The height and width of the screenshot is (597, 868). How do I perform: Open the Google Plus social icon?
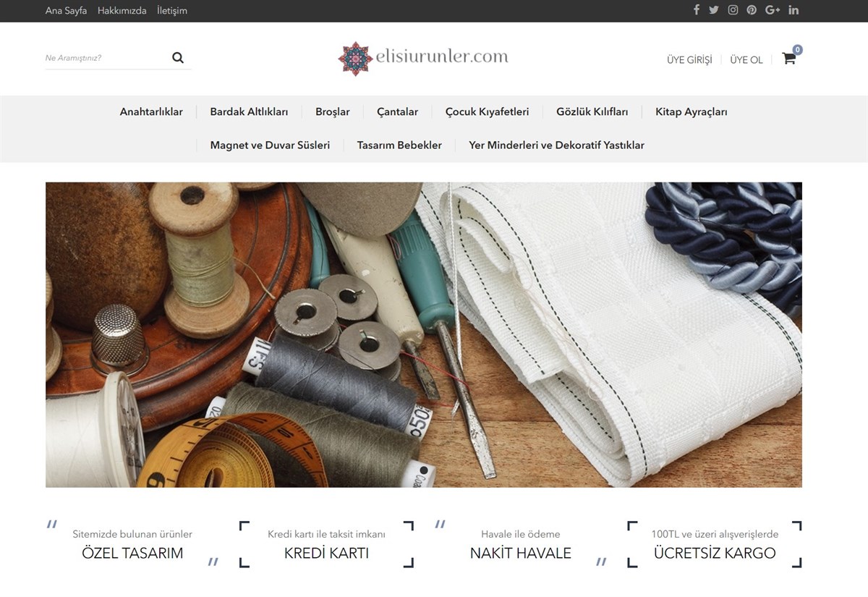(x=773, y=10)
